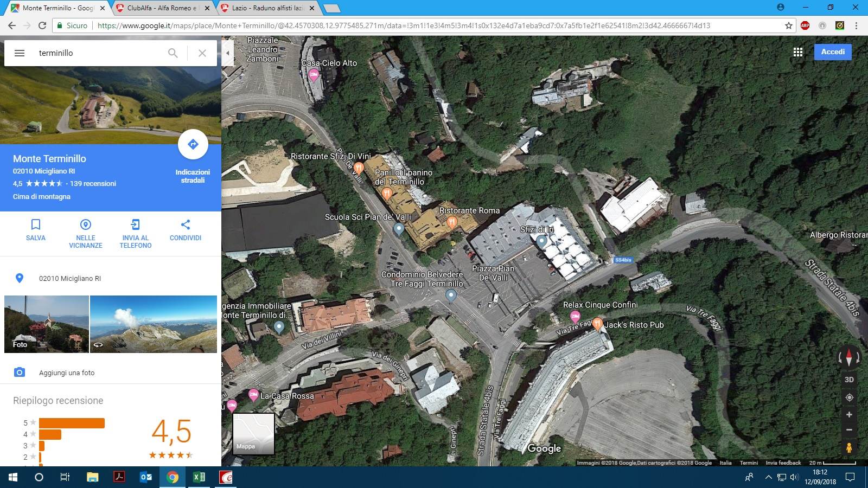Click the Casa Cielo Alto hotel pin

pyautogui.click(x=314, y=75)
